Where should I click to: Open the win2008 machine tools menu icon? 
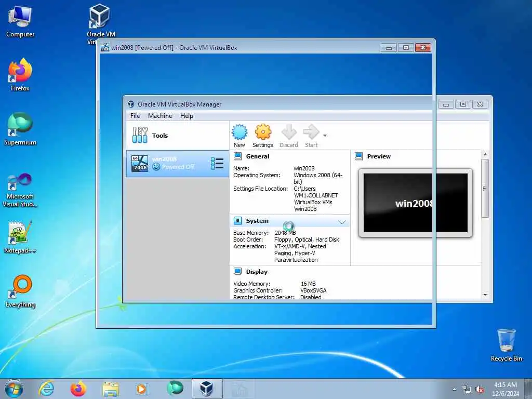pos(217,164)
